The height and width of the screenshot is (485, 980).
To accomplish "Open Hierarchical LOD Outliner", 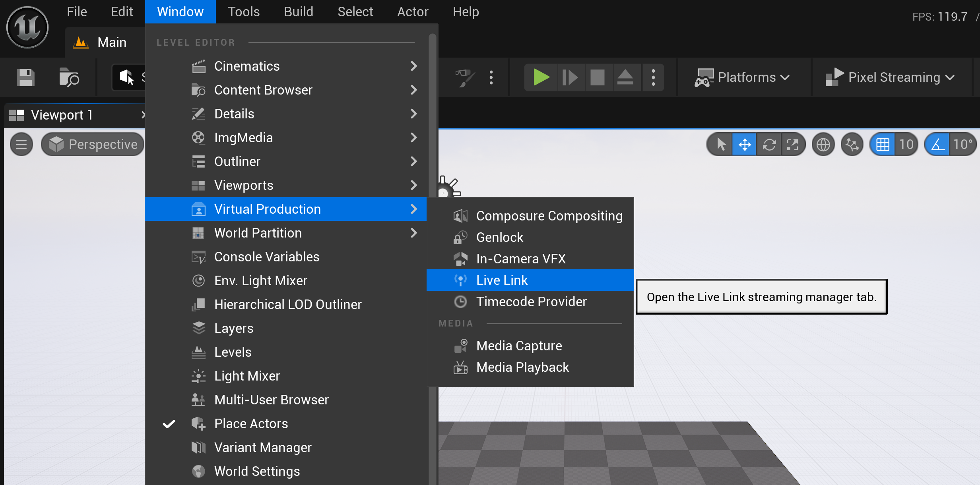I will [x=286, y=304].
